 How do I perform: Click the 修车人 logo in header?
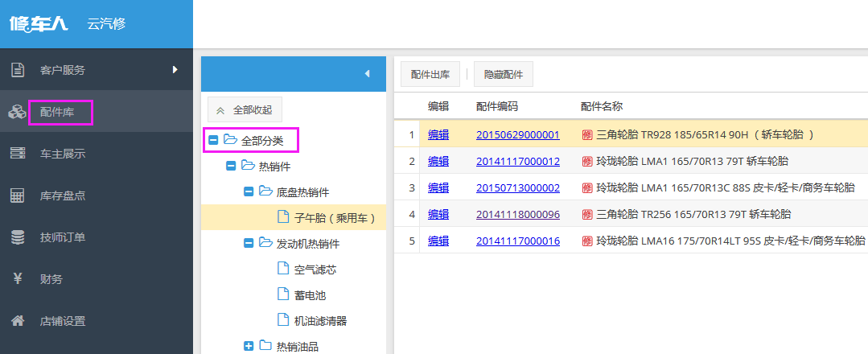coord(39,24)
